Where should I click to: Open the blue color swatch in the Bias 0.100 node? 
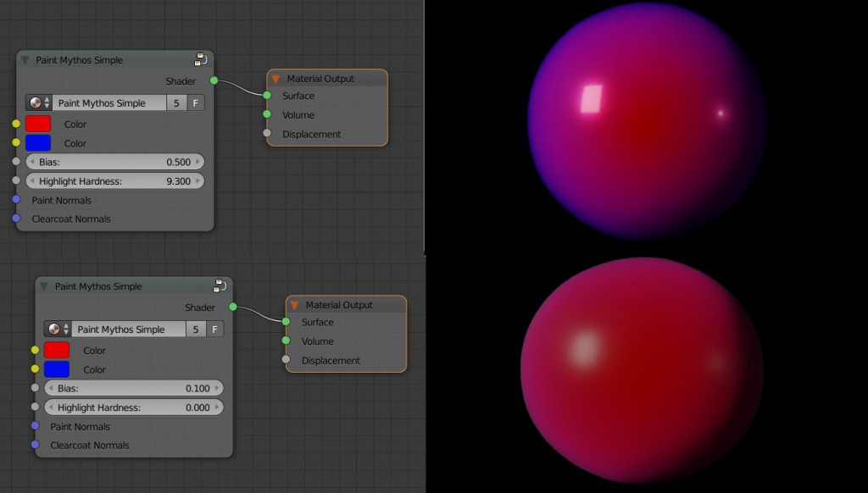[x=57, y=369]
